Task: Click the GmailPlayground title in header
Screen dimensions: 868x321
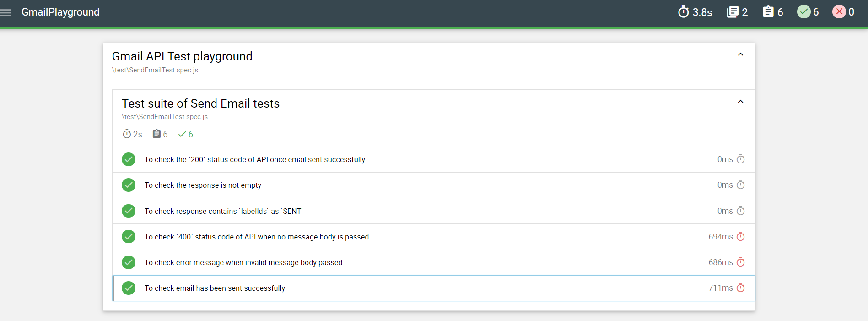Action: 60,12
